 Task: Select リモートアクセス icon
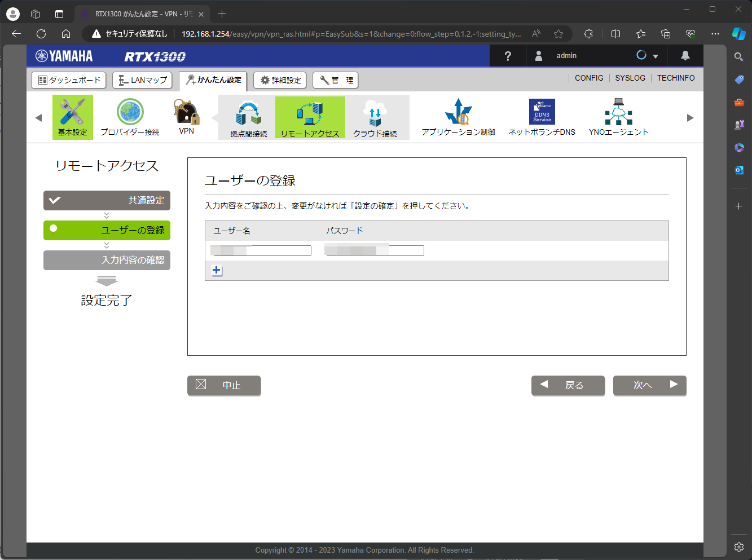(310, 118)
